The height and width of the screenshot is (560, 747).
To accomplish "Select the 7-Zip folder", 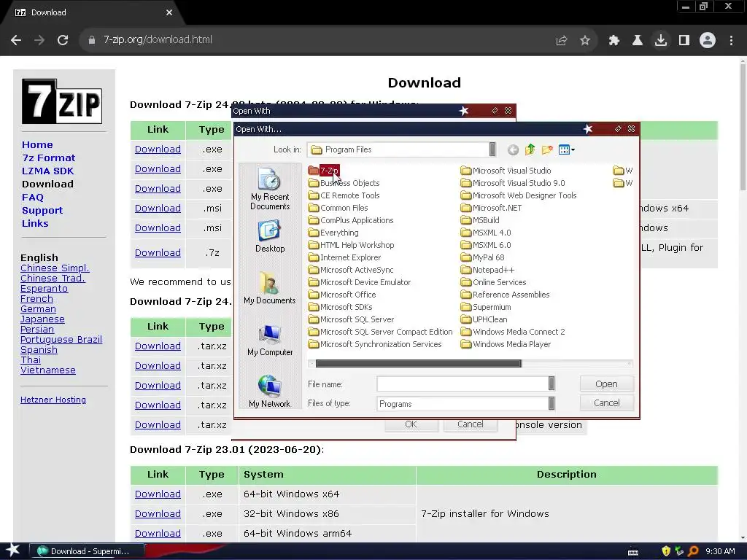I will click(323, 171).
